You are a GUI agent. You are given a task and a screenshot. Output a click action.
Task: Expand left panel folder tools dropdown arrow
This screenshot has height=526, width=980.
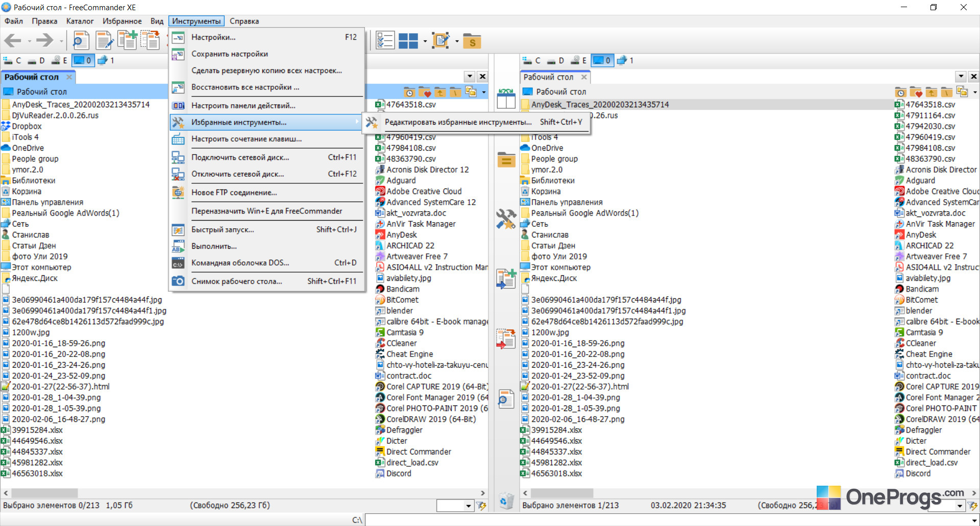483,92
